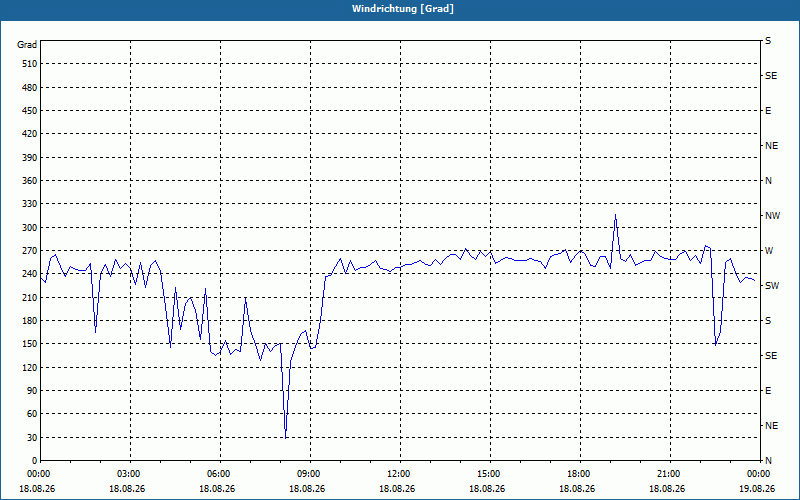Image resolution: width=800 pixels, height=500 pixels.
Task: Select the 180 degree axis label
Action: tap(29, 321)
